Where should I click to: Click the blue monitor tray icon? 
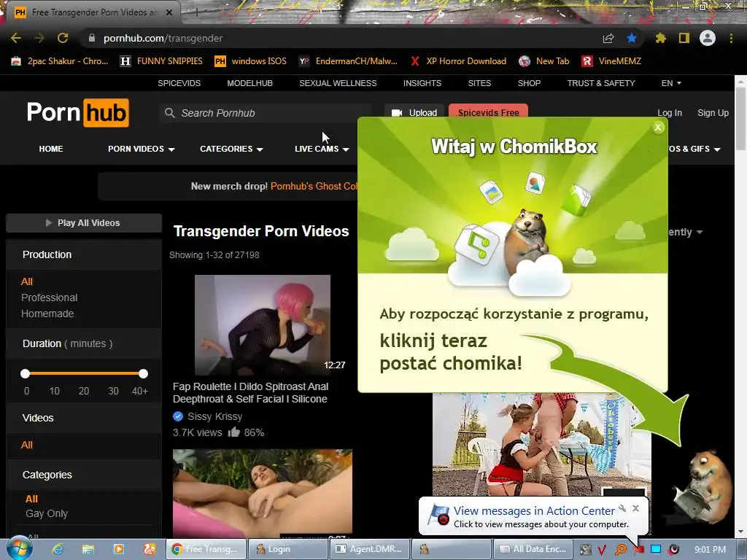[656, 549]
